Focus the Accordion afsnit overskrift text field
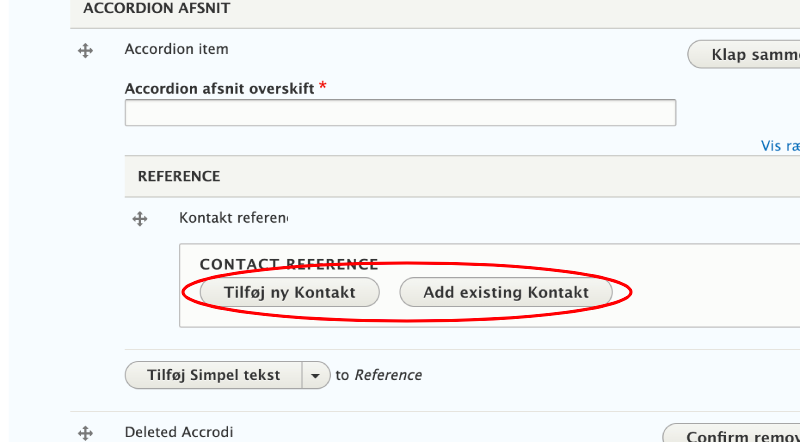This screenshot has width=800, height=442. (400, 113)
